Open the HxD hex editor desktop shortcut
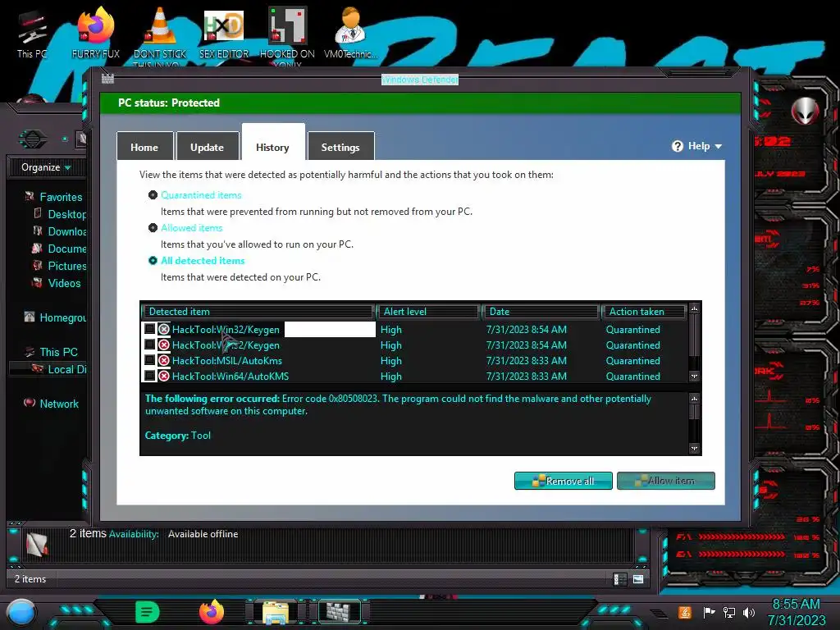The width and height of the screenshot is (840, 630). tap(224, 33)
